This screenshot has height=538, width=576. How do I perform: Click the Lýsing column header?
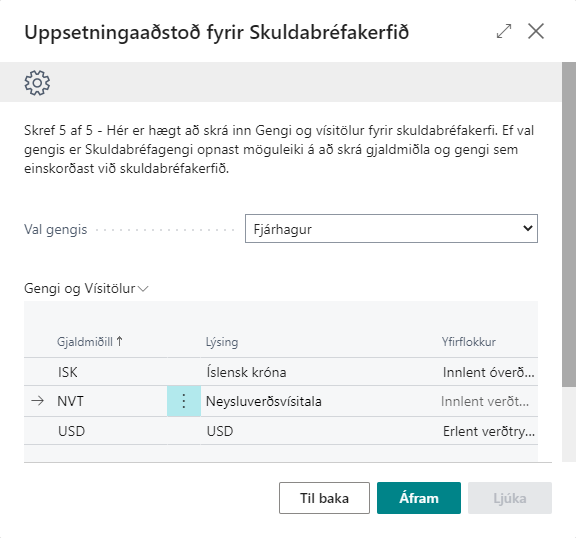(x=222, y=342)
